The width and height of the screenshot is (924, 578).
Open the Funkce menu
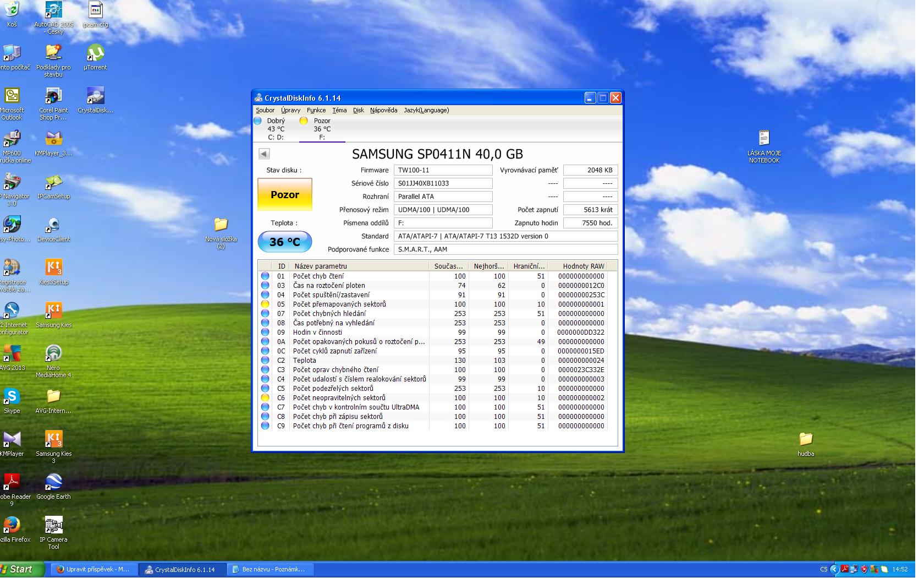click(316, 110)
